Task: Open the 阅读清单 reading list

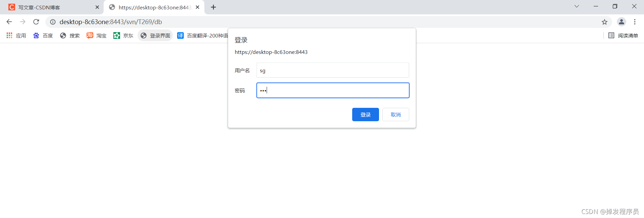Action: click(x=623, y=35)
